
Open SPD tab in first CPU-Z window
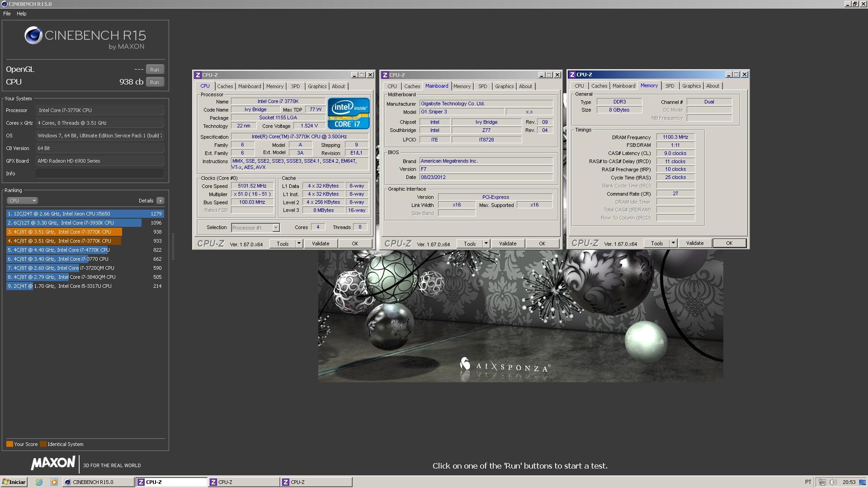296,86
